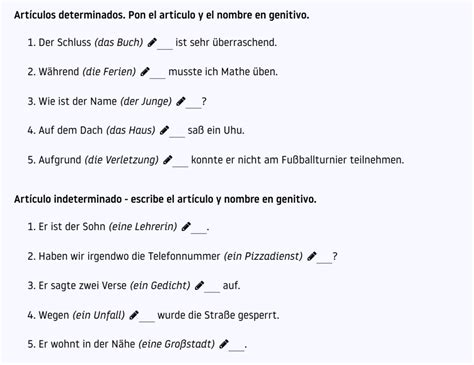
Task: Select the blank before 'saß ein Uhu'
Action: pyautogui.click(x=177, y=132)
